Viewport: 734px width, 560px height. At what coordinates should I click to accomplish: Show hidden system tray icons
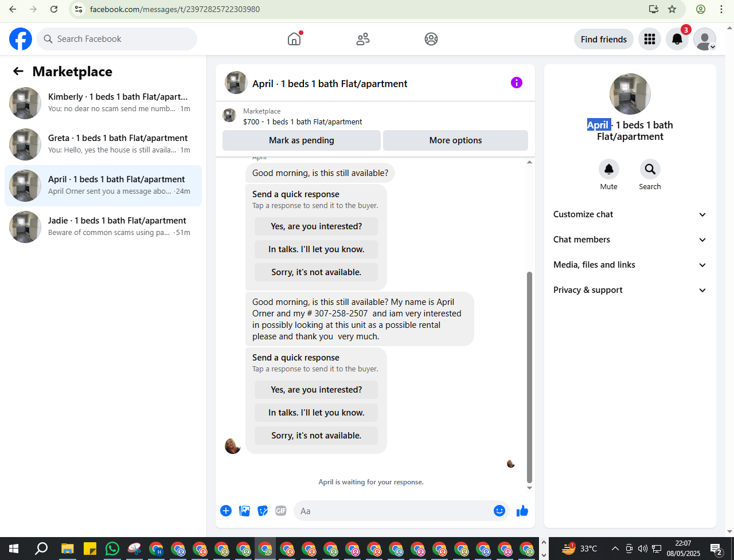tap(615, 549)
